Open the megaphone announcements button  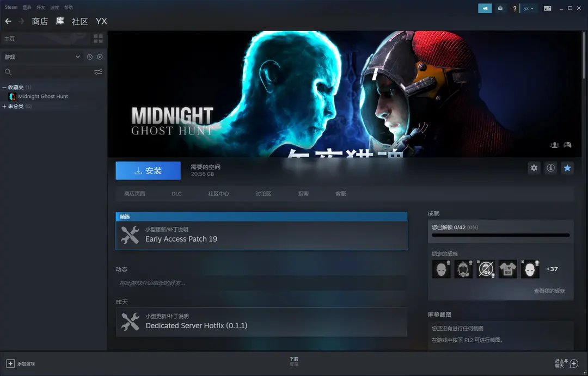pos(485,8)
